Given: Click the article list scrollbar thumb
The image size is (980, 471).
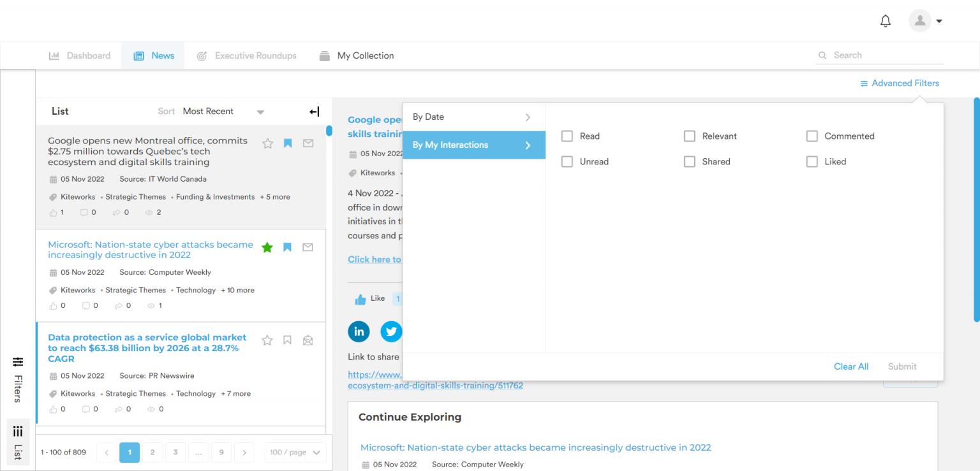Looking at the screenshot, I should pos(329,131).
